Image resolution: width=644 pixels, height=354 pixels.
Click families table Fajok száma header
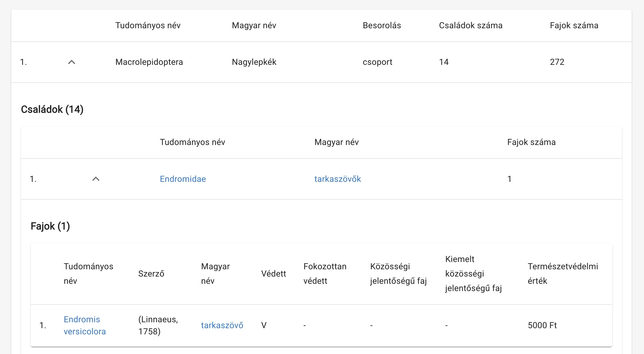click(531, 142)
